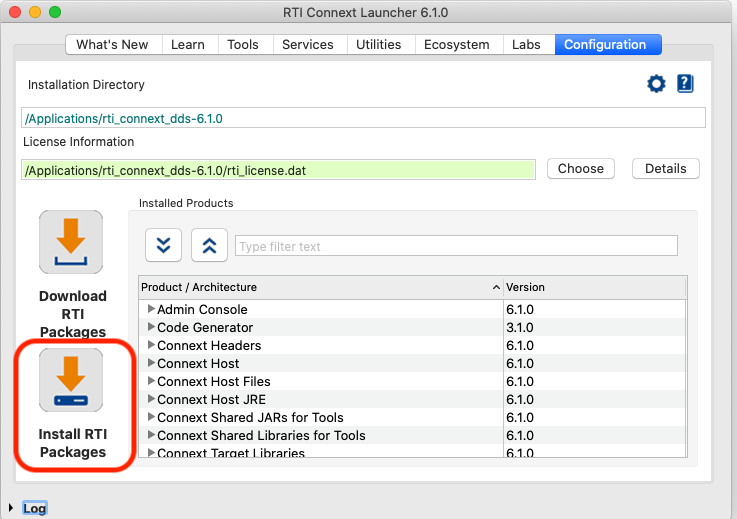Click the Install RTI Packages icon
Screen dimensions: 737x519
click(x=71, y=380)
